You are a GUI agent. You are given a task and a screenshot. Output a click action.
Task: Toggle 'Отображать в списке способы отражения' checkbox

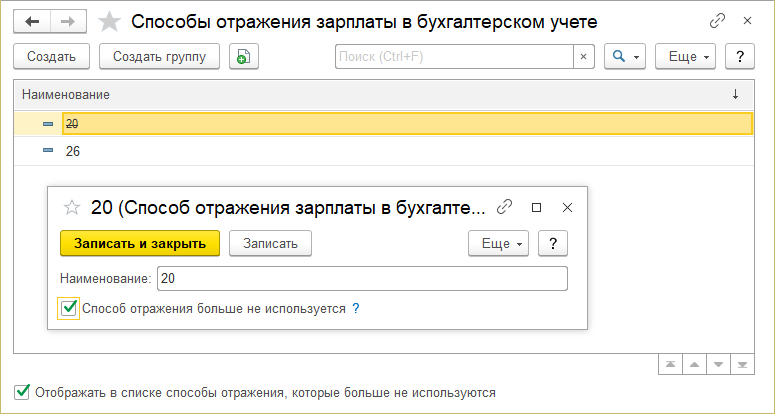pyautogui.click(x=22, y=392)
